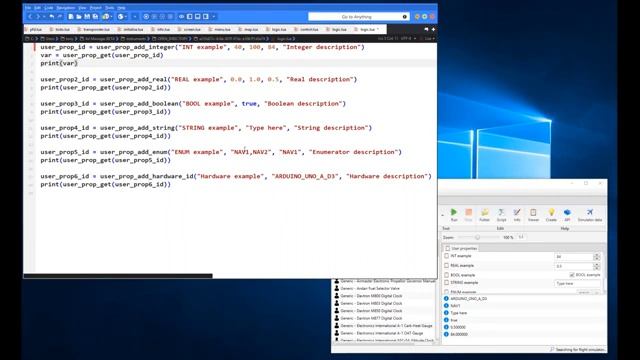Click the 84.000000 log entry
Viewport: 640px width, 360px height.
click(459, 334)
